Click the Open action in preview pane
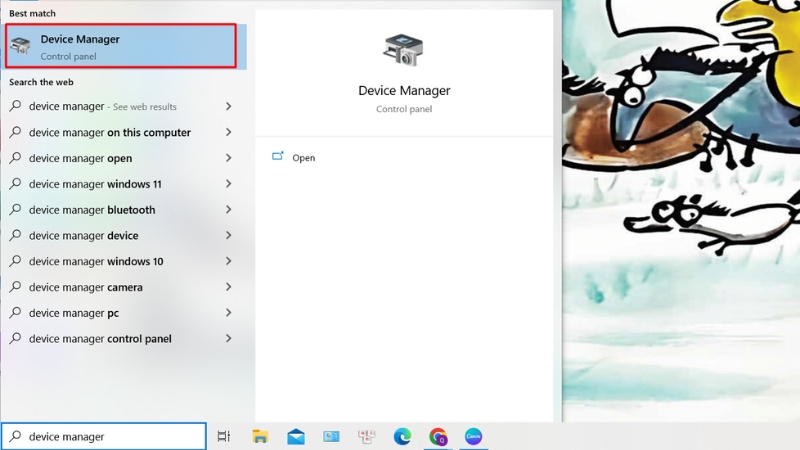 click(303, 158)
